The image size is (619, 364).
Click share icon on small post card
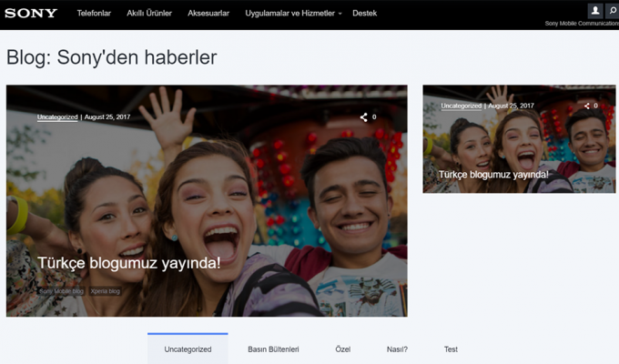click(x=587, y=106)
